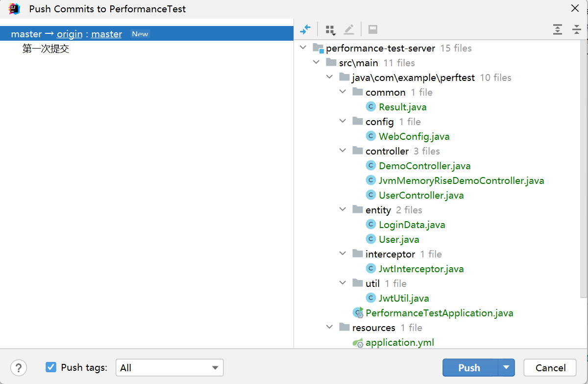Image resolution: width=588 pixels, height=384 pixels.
Task: Click the master target branch link
Action: [106, 34]
